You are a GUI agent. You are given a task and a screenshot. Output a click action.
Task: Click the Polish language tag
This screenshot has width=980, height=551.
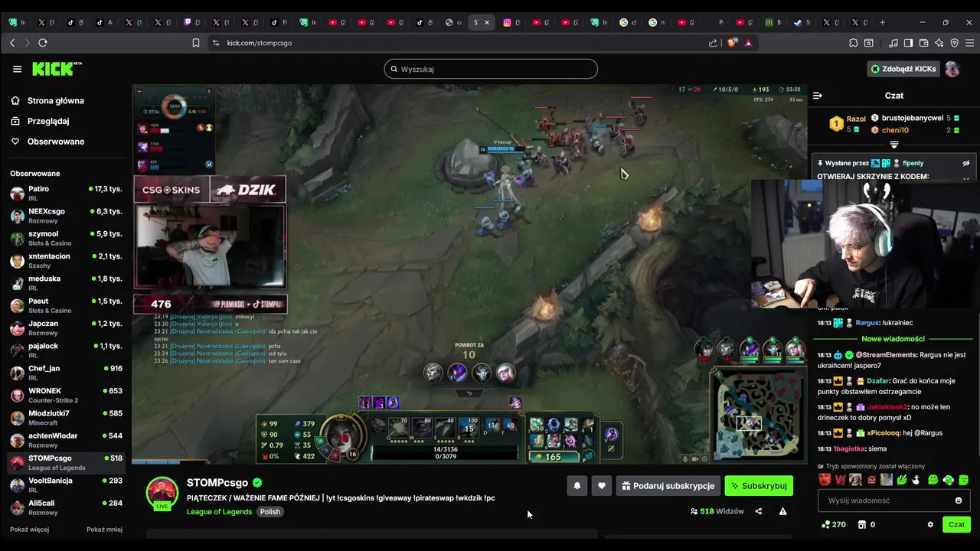pyautogui.click(x=270, y=511)
